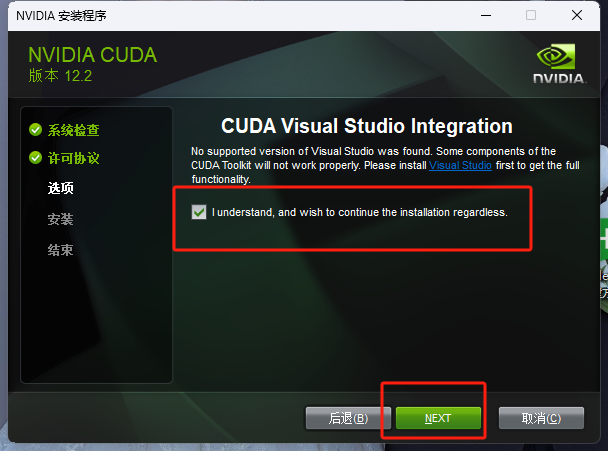Select the 结束 step in sidebar

point(60,250)
